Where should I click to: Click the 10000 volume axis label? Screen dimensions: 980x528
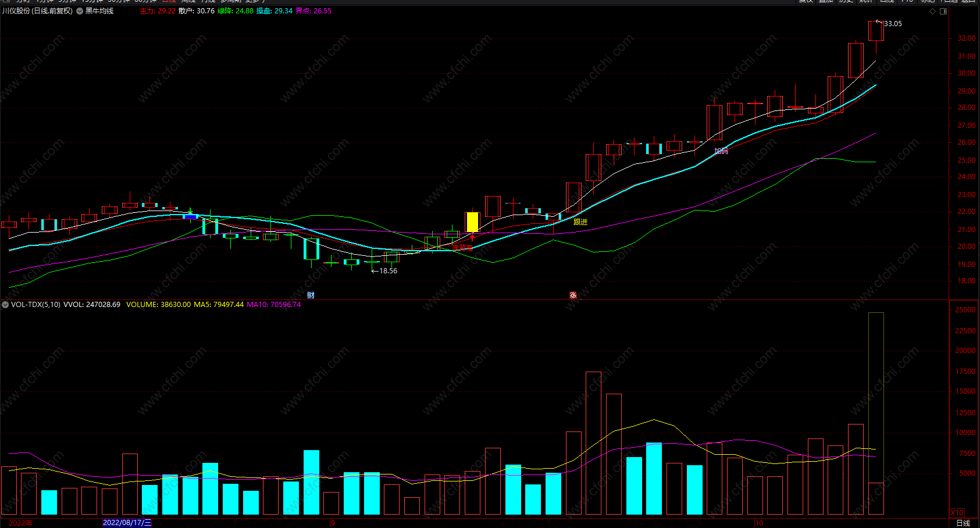point(965,433)
